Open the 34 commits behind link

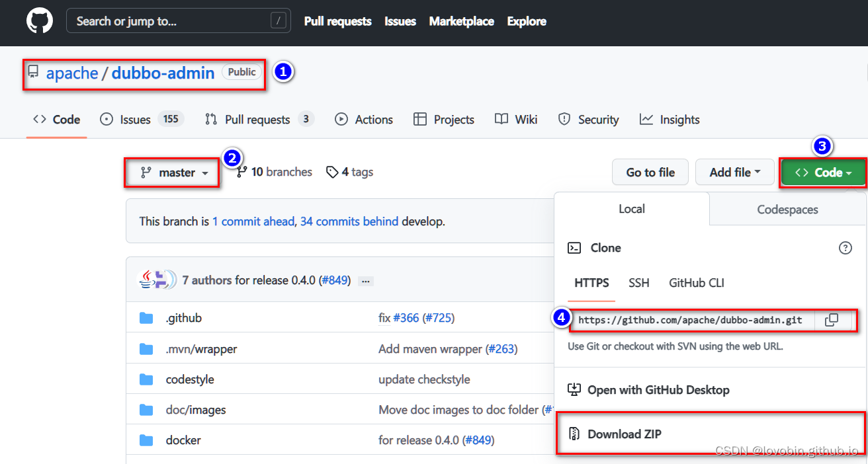tap(349, 221)
